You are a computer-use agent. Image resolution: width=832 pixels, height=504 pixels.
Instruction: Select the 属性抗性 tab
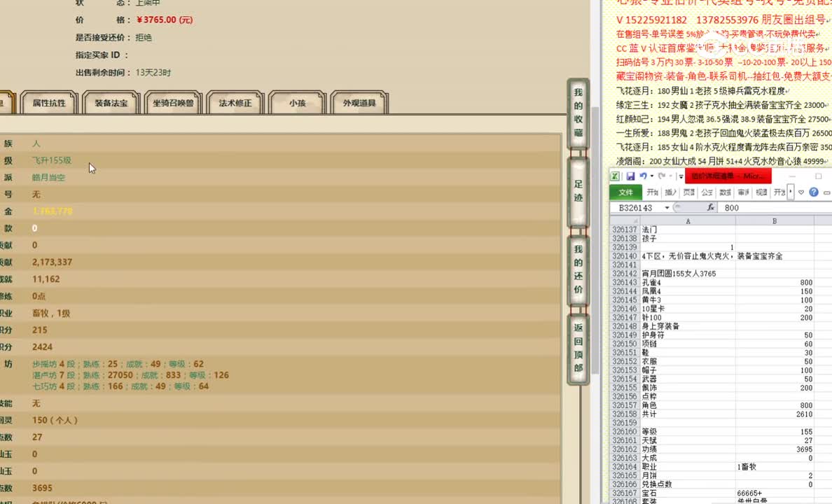tap(48, 102)
